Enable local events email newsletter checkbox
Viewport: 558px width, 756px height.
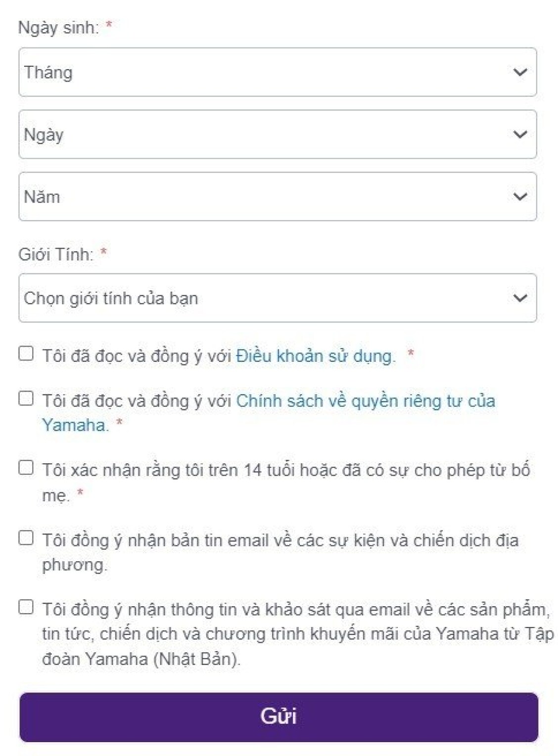pos(26,537)
